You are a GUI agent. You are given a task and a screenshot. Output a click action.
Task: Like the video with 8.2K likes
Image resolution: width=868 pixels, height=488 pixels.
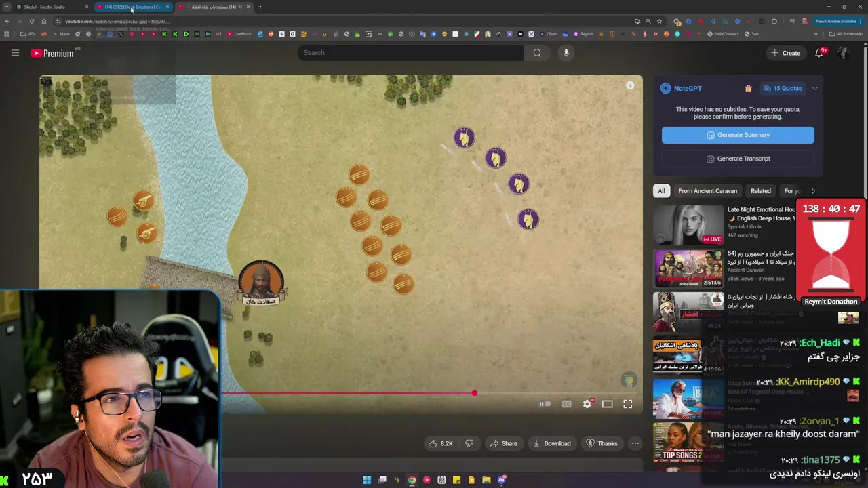440,443
